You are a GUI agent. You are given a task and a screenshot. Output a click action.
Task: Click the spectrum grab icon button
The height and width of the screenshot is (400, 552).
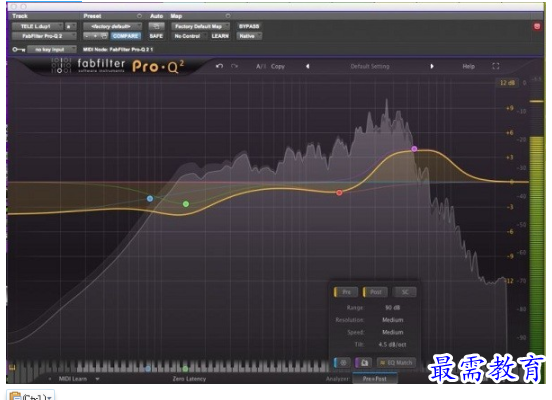click(x=364, y=362)
